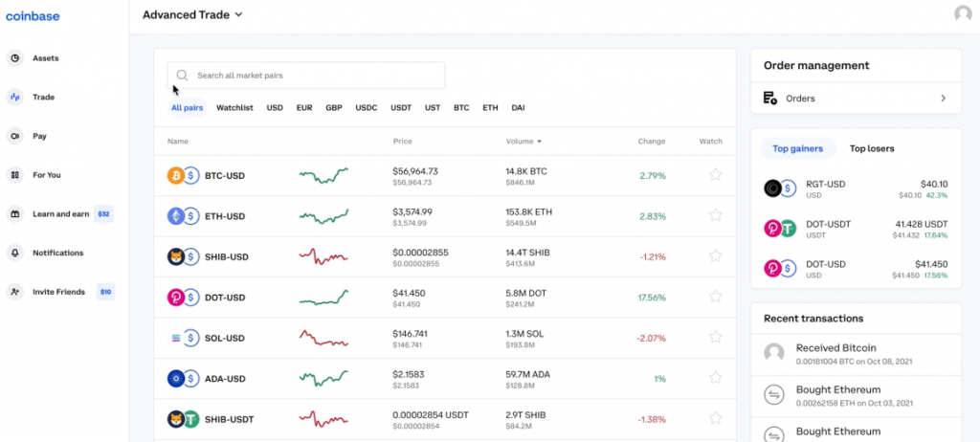This screenshot has width=980, height=442.
Task: Open the Orders link
Action: pos(856,99)
